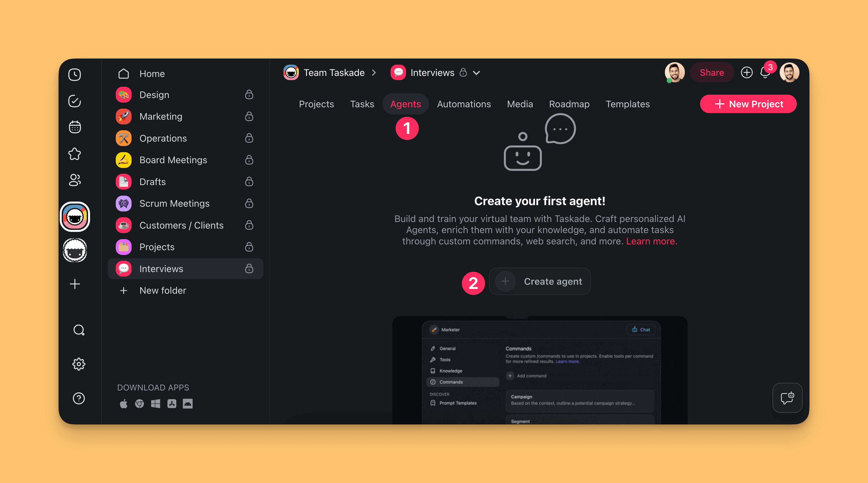
Task: Expand Interviews folder dropdown chevron
Action: pos(476,73)
